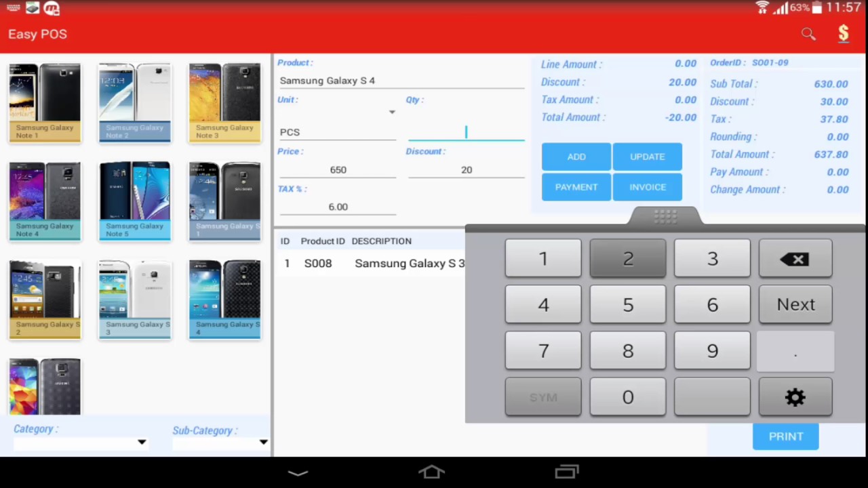The width and height of the screenshot is (868, 488).
Task: Select Samsung Galaxy S 1 product
Action: [224, 201]
